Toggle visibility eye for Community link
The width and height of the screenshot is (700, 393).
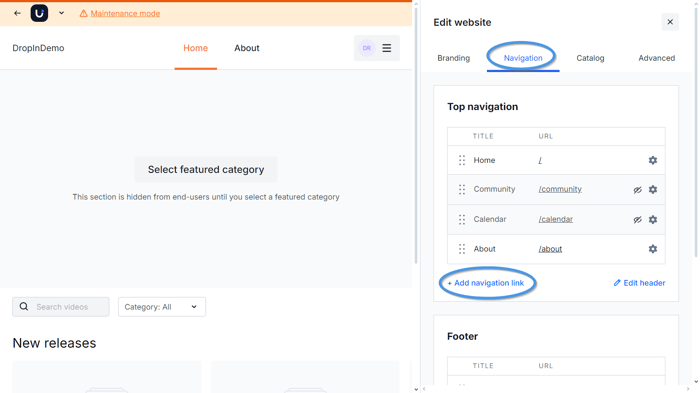click(638, 190)
